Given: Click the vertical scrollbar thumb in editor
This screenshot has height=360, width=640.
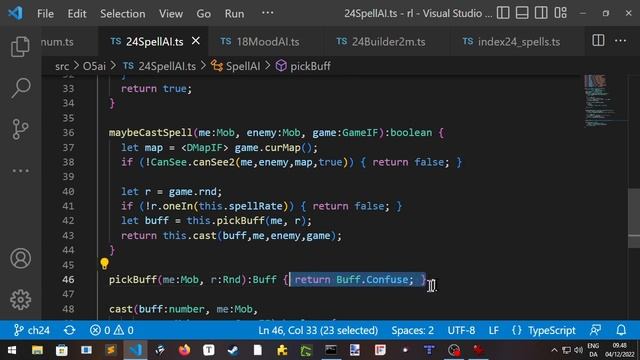Looking at the screenshot, I should click(x=634, y=217).
